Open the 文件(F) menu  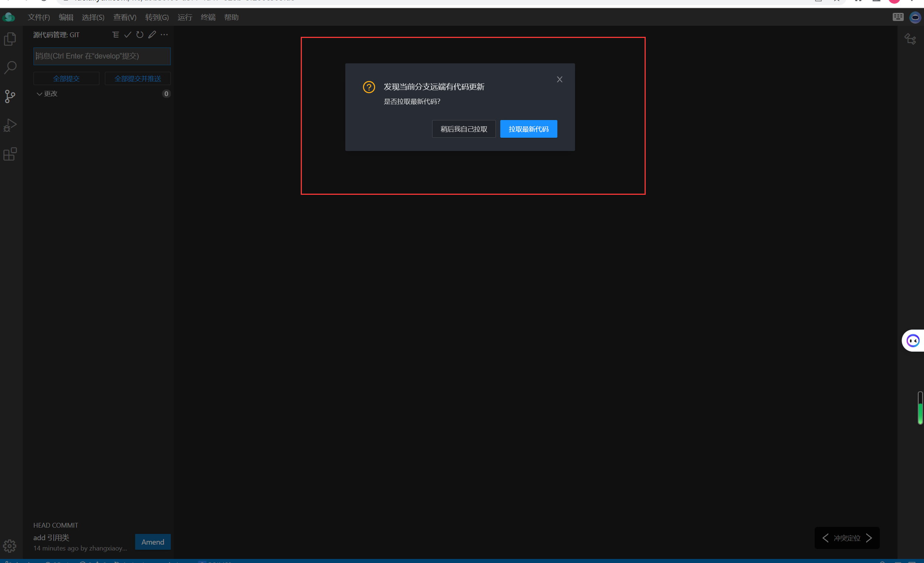[x=39, y=17]
